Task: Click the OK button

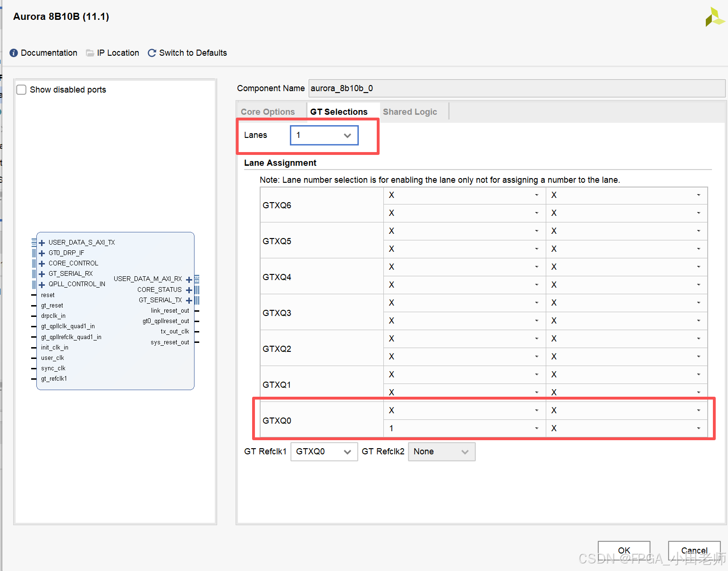Action: click(x=624, y=551)
